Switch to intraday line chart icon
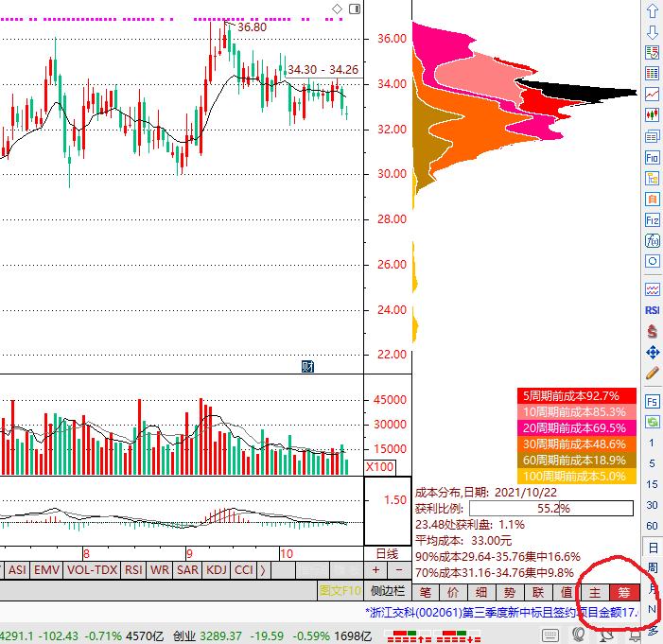 point(652,94)
